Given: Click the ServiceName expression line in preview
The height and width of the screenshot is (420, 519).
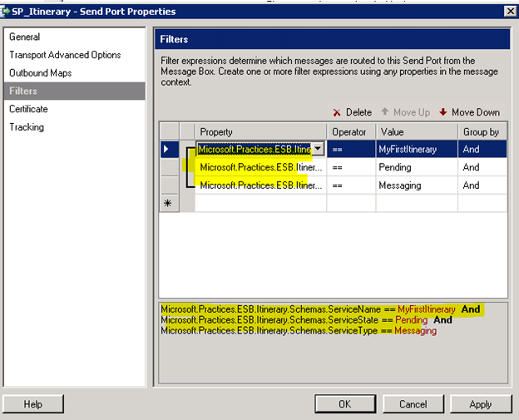Looking at the screenshot, I should pyautogui.click(x=320, y=309).
